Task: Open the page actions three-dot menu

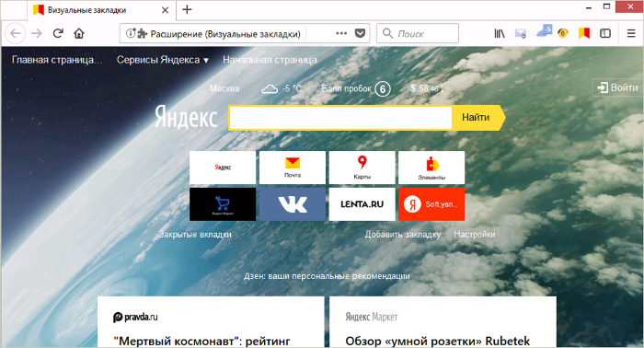Action: [x=341, y=33]
